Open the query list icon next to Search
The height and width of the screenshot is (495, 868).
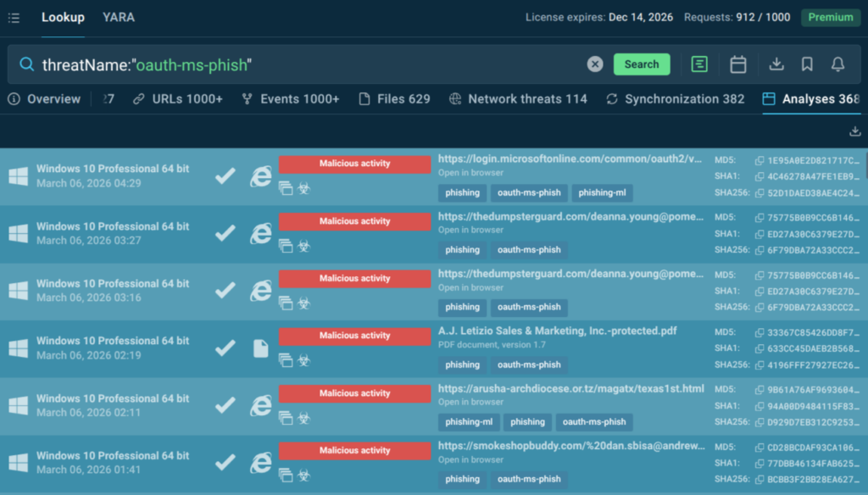699,64
